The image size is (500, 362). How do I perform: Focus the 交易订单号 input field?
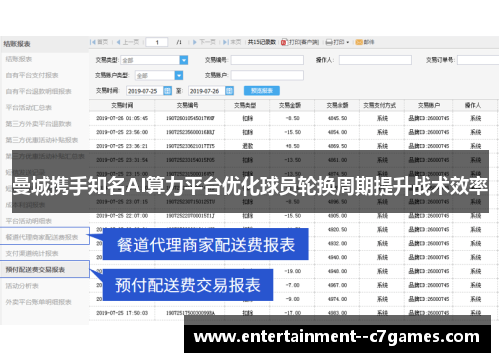coord(478,60)
